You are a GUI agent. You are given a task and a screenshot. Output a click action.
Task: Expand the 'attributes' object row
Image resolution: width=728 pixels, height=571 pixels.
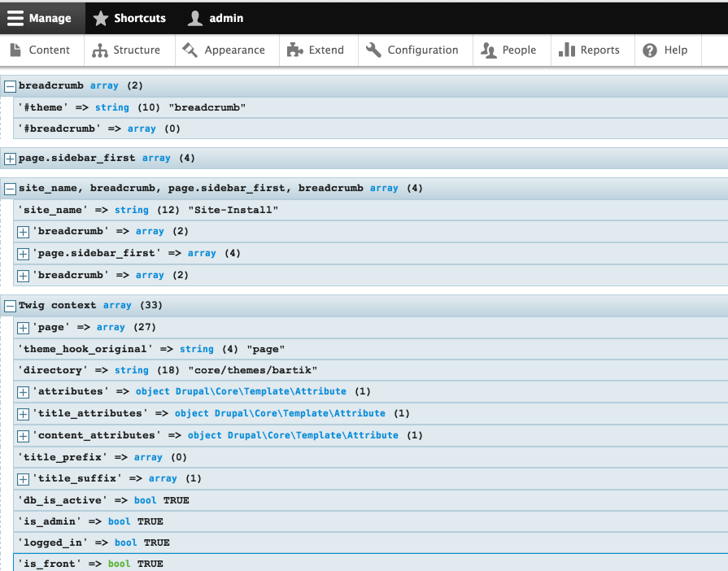click(23, 392)
